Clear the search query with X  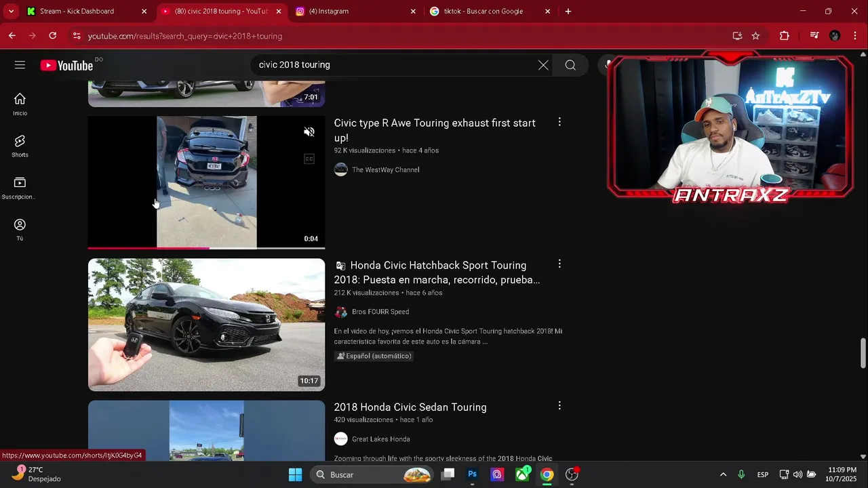(x=543, y=65)
